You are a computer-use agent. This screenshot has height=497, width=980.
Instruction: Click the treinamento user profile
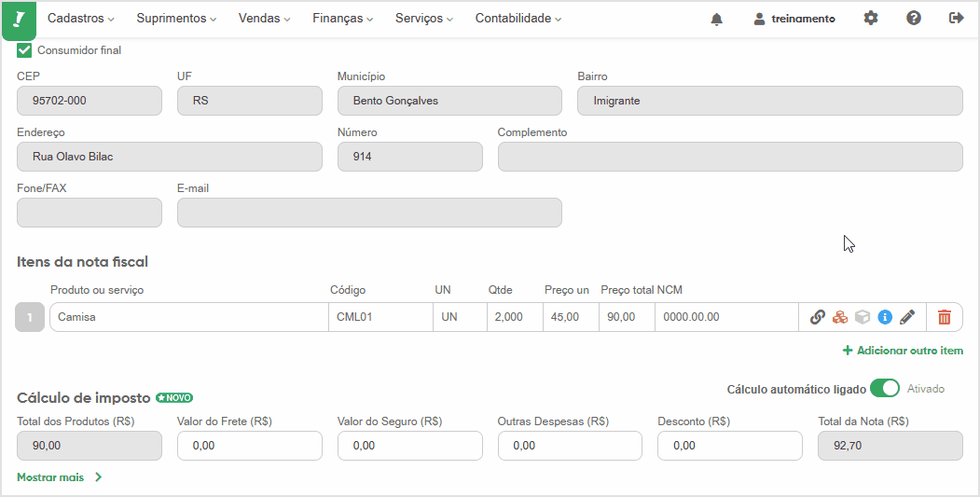[794, 19]
